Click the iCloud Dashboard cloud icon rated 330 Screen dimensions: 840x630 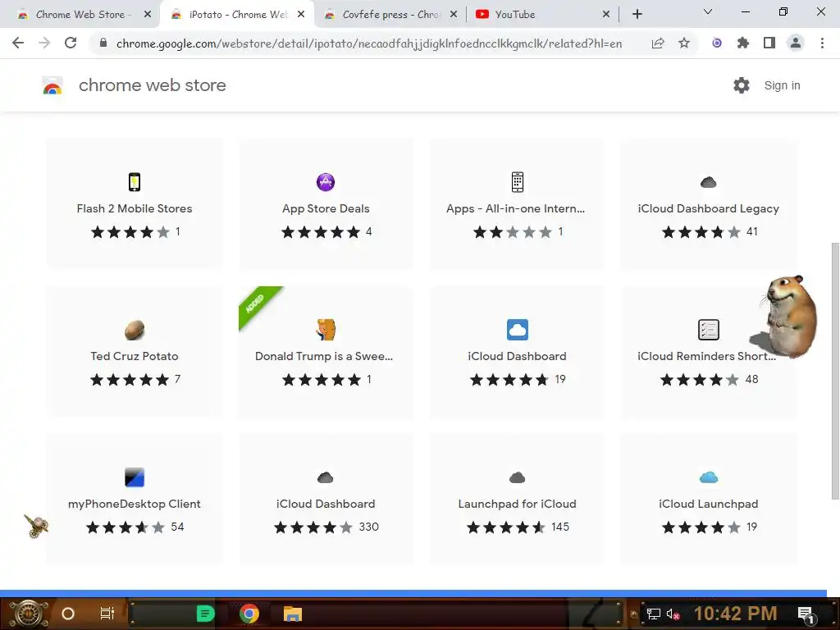(326, 477)
